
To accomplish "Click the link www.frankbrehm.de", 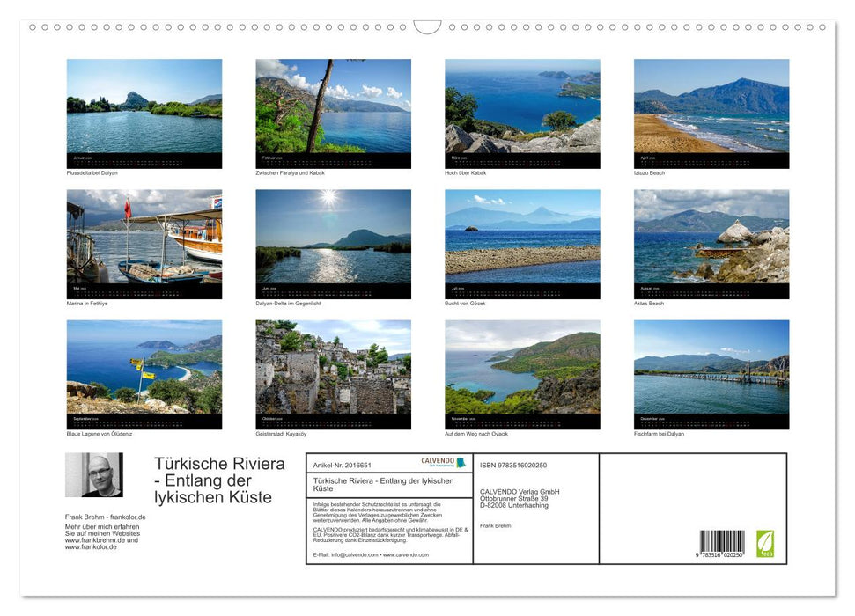I will (x=102, y=540).
